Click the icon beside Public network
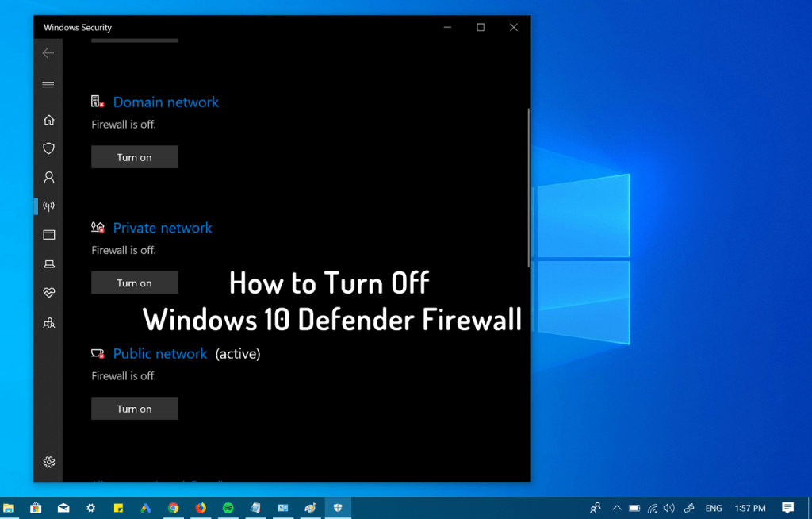The height and width of the screenshot is (519, 812). tap(98, 354)
